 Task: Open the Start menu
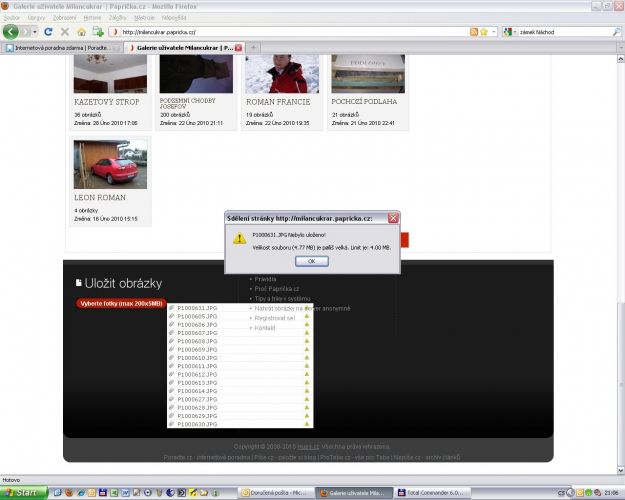click(x=24, y=493)
